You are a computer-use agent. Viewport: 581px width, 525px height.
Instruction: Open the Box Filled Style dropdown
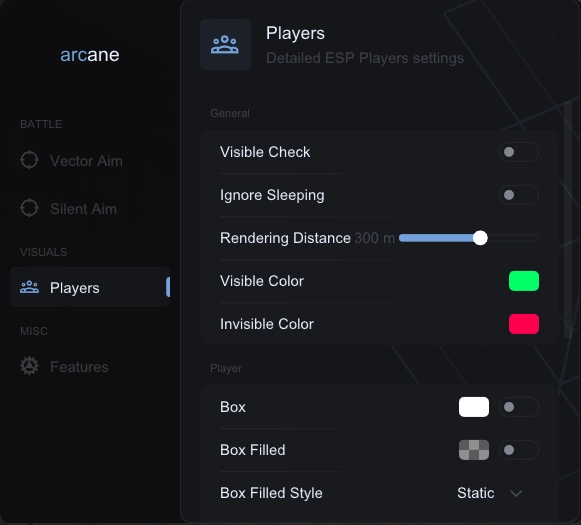pyautogui.click(x=490, y=493)
